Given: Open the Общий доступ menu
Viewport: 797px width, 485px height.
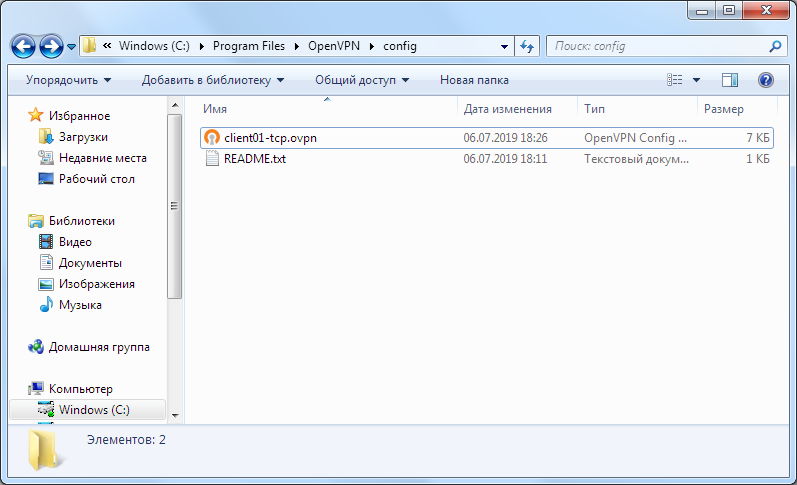Looking at the screenshot, I should (x=362, y=80).
